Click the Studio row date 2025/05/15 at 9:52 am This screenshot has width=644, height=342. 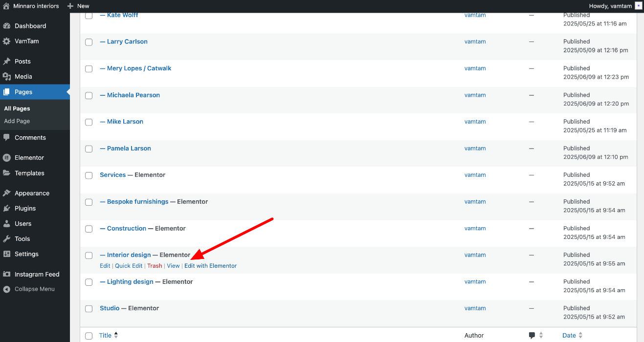(594, 317)
